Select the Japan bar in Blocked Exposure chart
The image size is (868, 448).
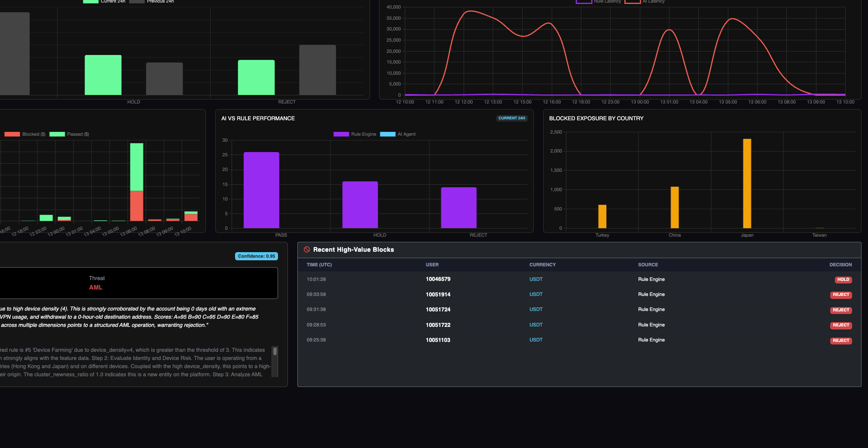coord(747,183)
